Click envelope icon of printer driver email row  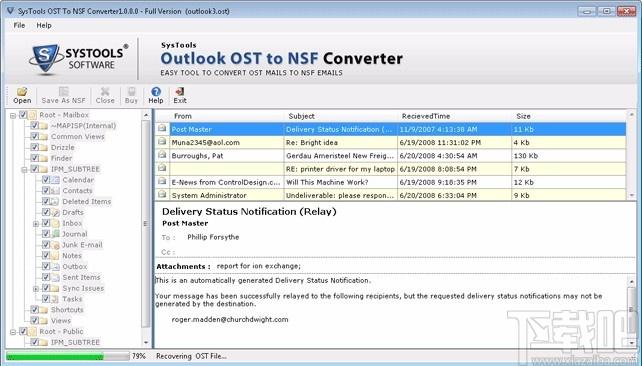point(162,168)
